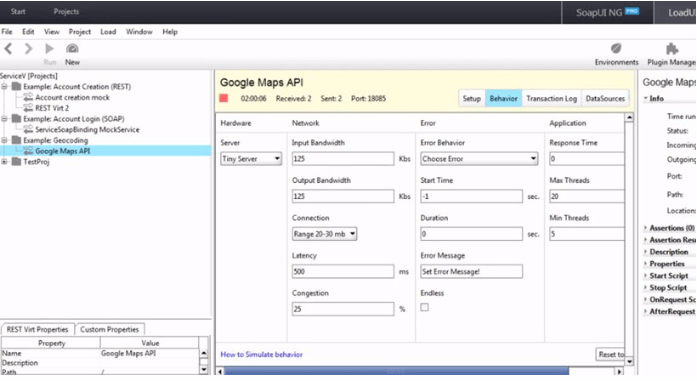The width and height of the screenshot is (697, 381).
Task: Click the Reset to button
Action: tap(610, 354)
